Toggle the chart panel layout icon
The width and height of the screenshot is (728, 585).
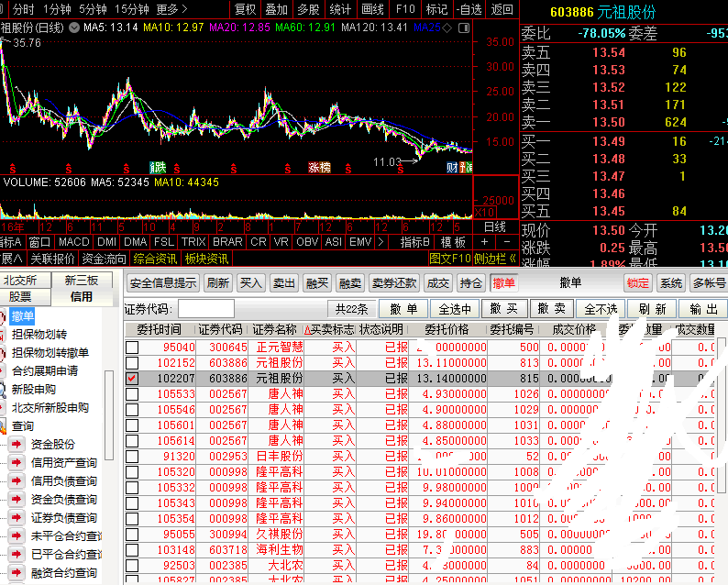point(464,28)
